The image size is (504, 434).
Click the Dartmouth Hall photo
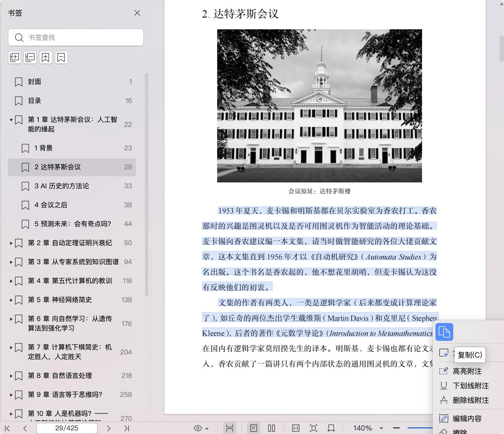(319, 106)
